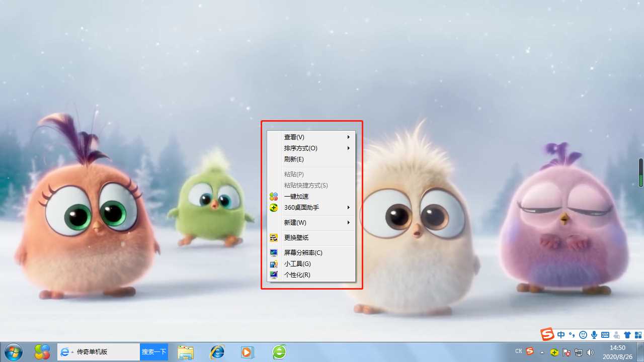Click Sogou emoji smiley face icon
Image resolution: width=644 pixels, height=362 pixels.
(583, 335)
